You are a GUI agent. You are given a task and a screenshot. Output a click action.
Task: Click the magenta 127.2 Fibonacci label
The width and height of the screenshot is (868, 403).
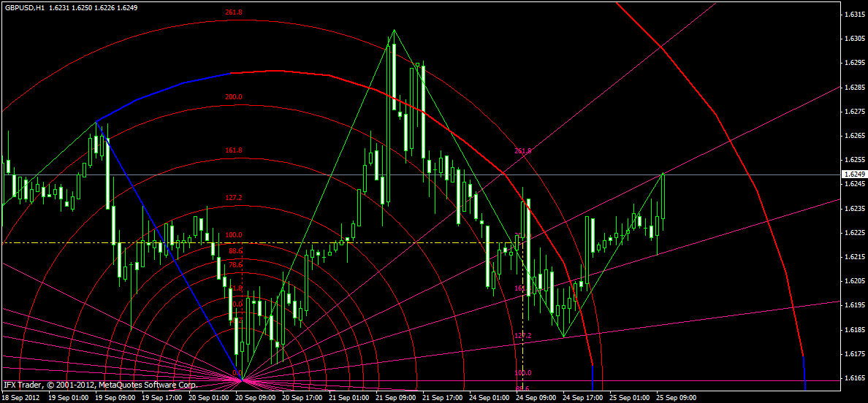tap(522, 336)
